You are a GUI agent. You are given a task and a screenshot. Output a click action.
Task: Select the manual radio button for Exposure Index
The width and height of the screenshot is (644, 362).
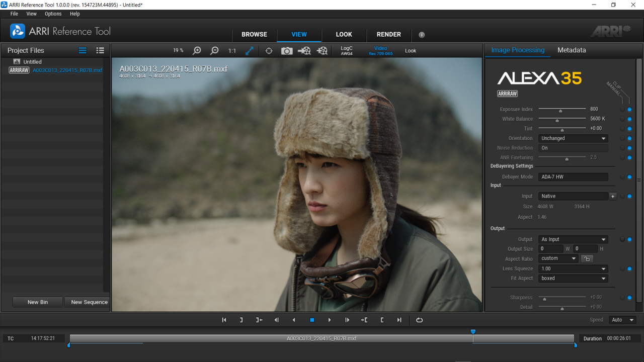629,110
